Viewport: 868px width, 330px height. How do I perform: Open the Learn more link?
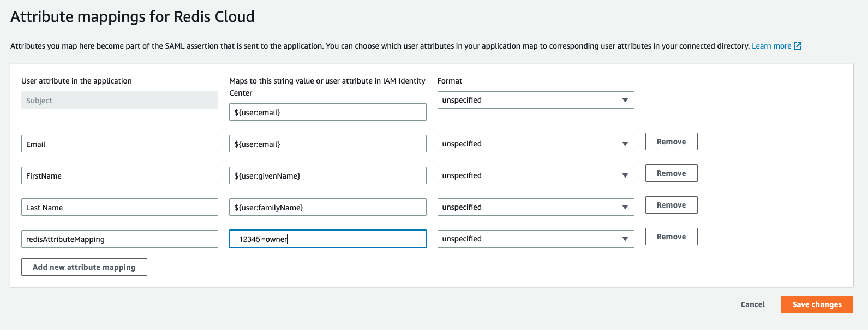coord(771,46)
